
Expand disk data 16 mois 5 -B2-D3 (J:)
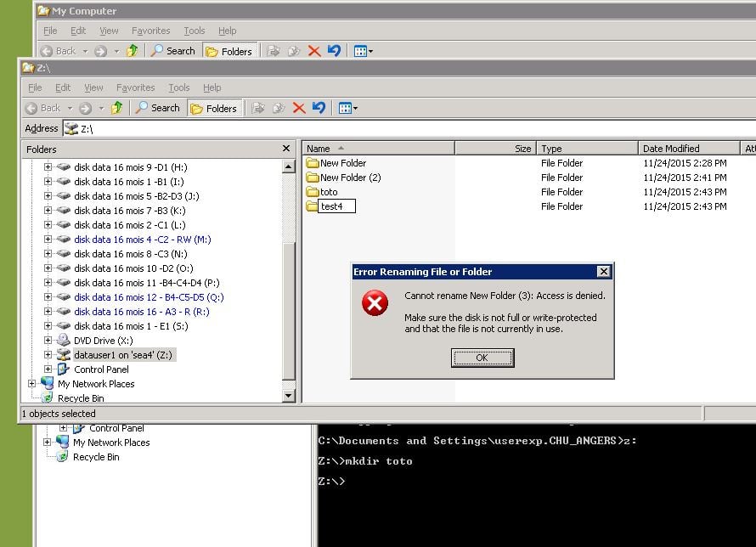tap(48, 195)
